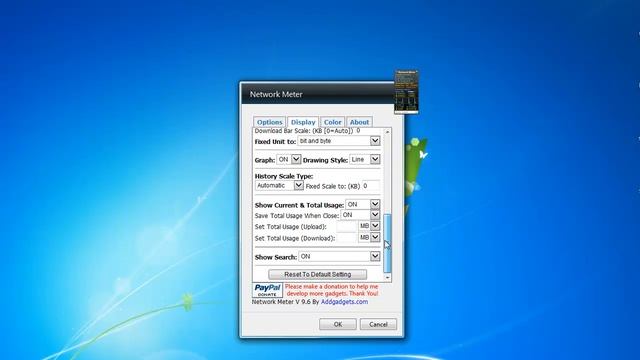Click the Cancel button
The image size is (640, 360).
pyautogui.click(x=378, y=324)
